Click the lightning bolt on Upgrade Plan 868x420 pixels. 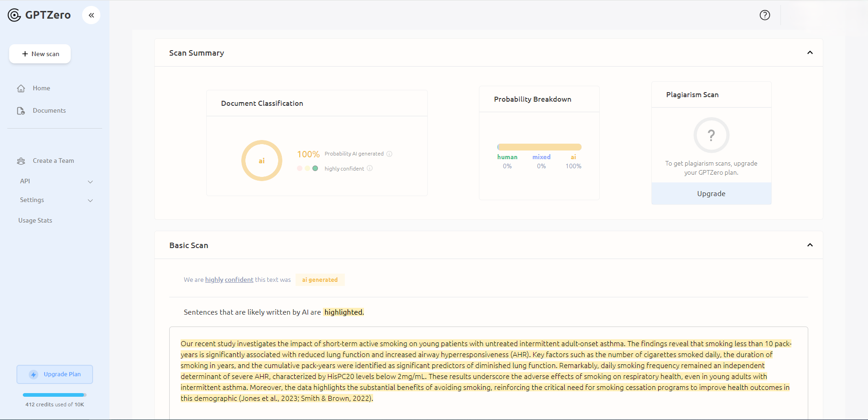click(x=33, y=374)
